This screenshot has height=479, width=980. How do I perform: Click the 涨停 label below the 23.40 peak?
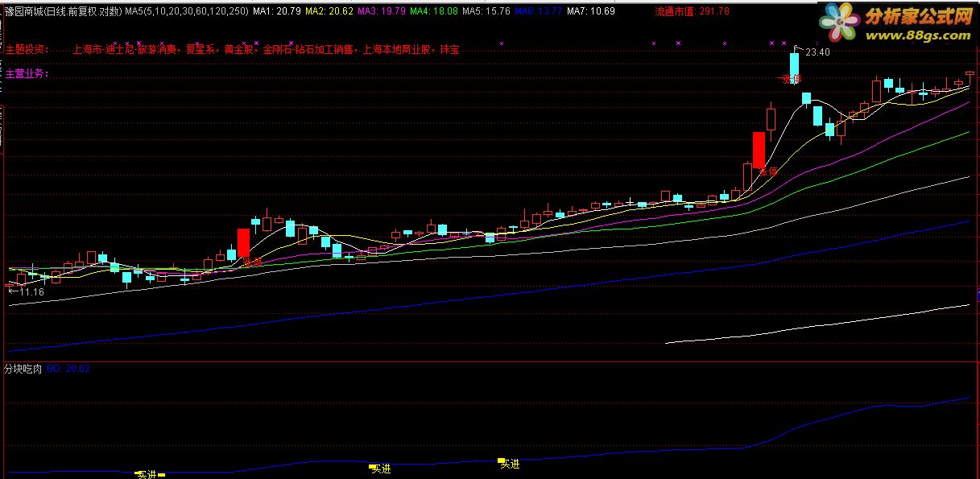click(793, 79)
